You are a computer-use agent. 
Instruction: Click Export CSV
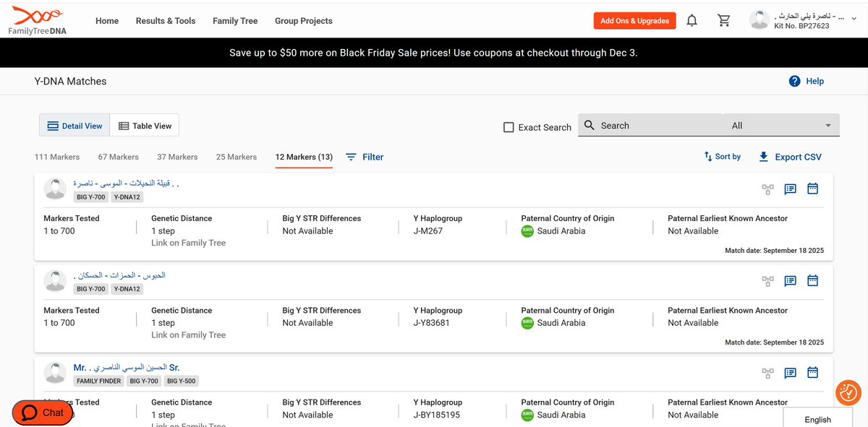click(x=790, y=157)
